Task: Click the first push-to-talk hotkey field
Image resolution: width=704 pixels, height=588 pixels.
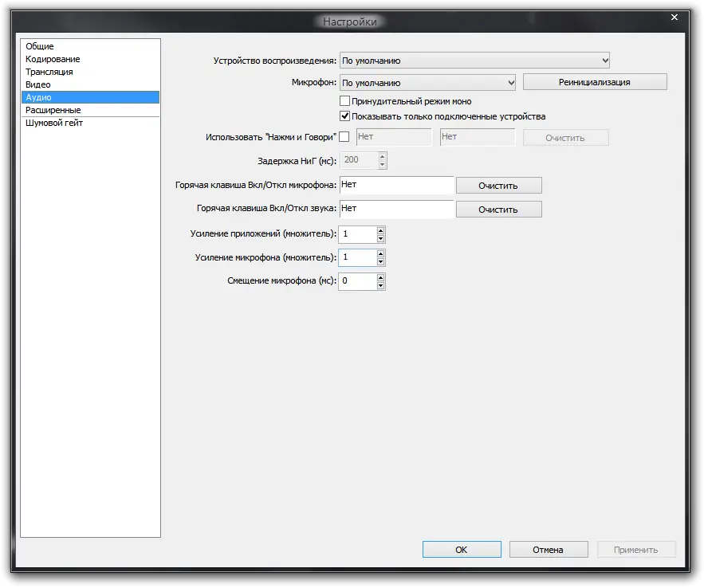Action: click(x=394, y=137)
